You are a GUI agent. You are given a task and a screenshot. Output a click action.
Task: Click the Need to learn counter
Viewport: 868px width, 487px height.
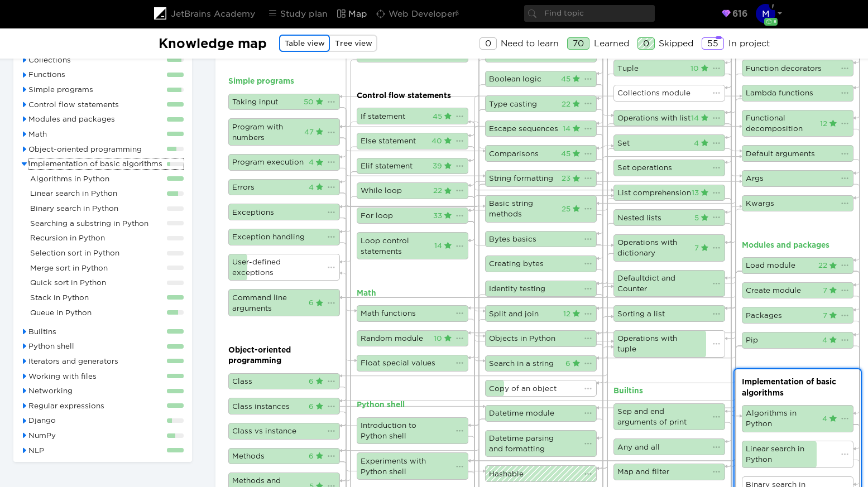[x=488, y=43]
